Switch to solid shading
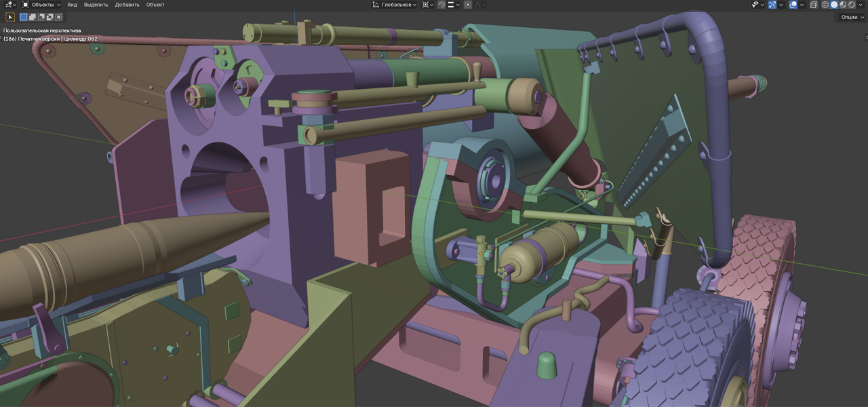This screenshot has height=407, width=868. [834, 5]
